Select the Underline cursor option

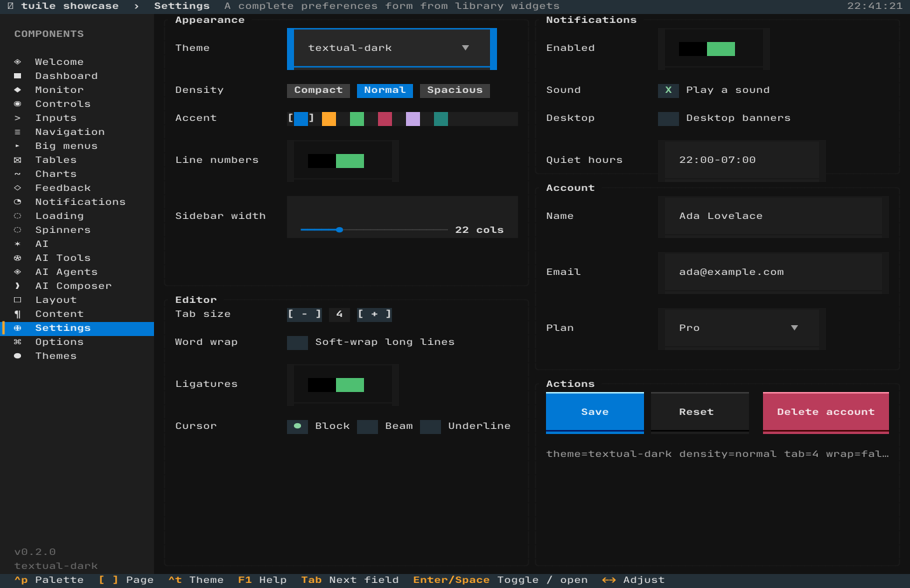(430, 426)
